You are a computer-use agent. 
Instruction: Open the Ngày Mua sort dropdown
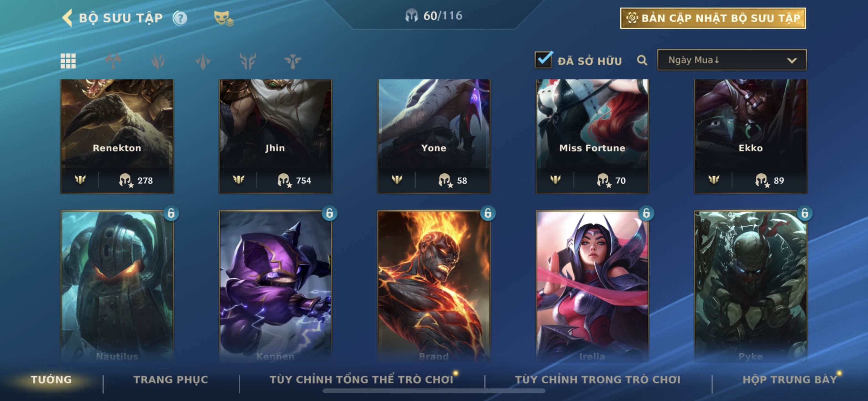point(732,60)
